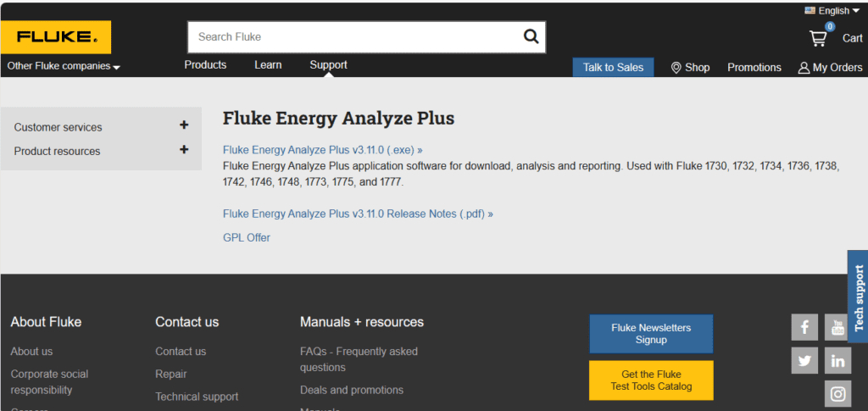Click the Talk to Sales button
Viewport: 868px width, 411px height.
click(x=613, y=68)
